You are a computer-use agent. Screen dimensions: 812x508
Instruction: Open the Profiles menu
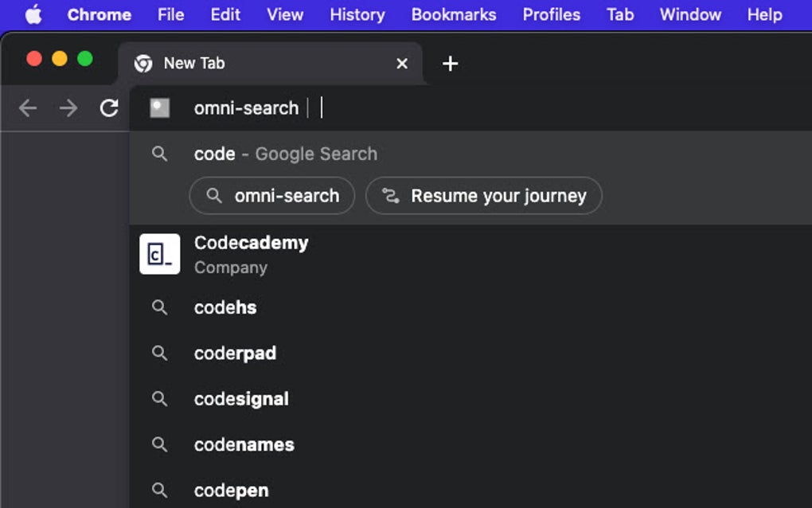(551, 14)
